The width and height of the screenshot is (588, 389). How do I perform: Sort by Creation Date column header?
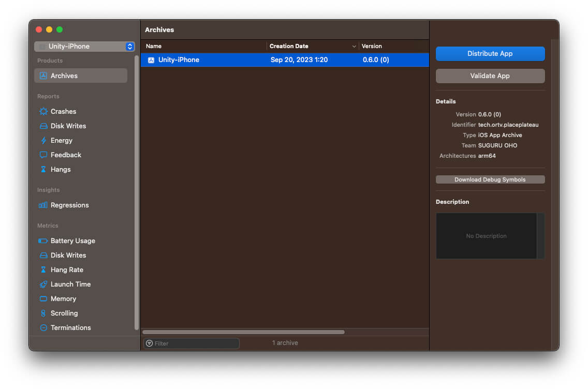pyautogui.click(x=313, y=46)
